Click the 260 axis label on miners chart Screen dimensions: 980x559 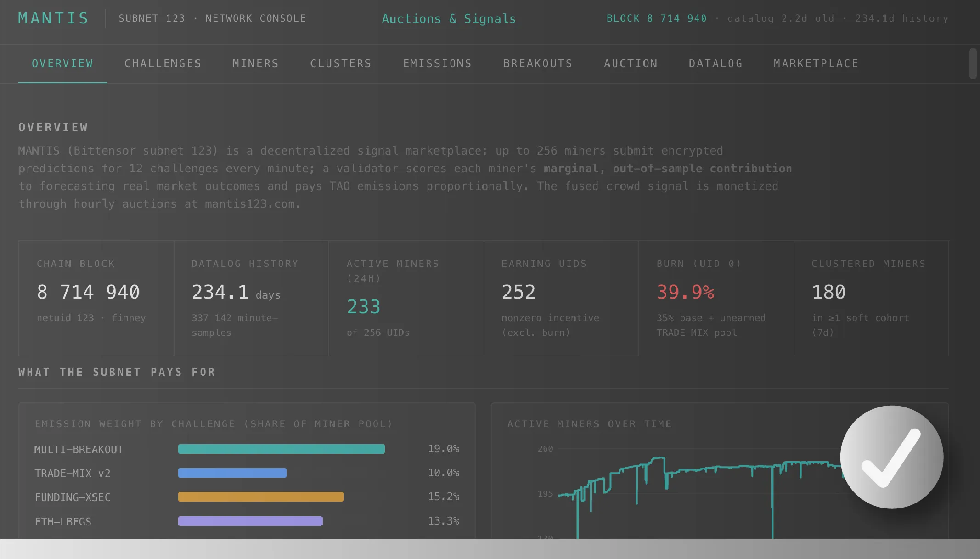click(x=546, y=449)
